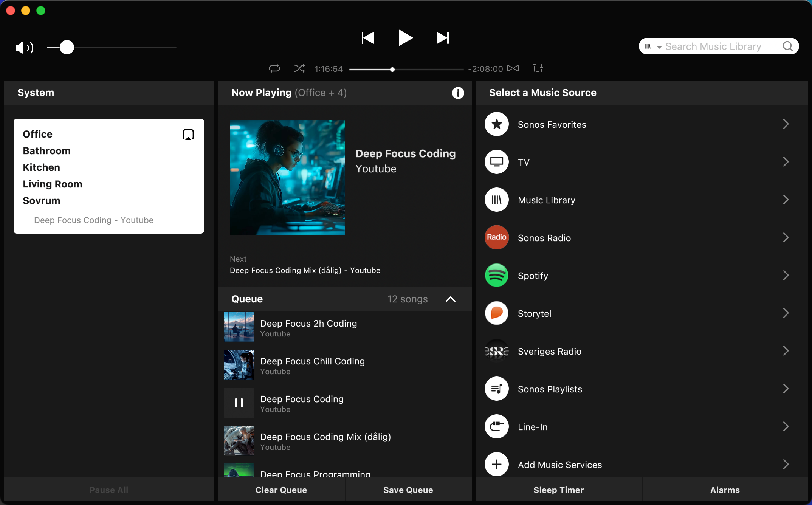Open the room grouping icon for Office
This screenshot has height=505, width=812.
188,135
